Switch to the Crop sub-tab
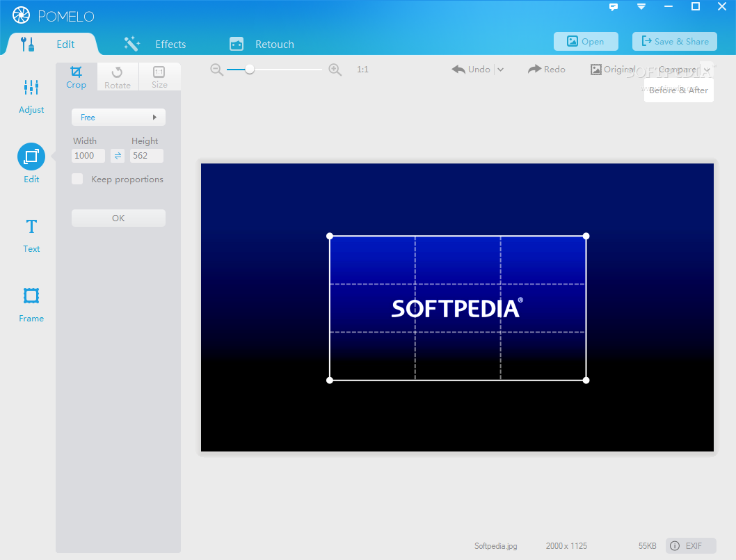This screenshot has height=560, width=736. click(x=76, y=77)
